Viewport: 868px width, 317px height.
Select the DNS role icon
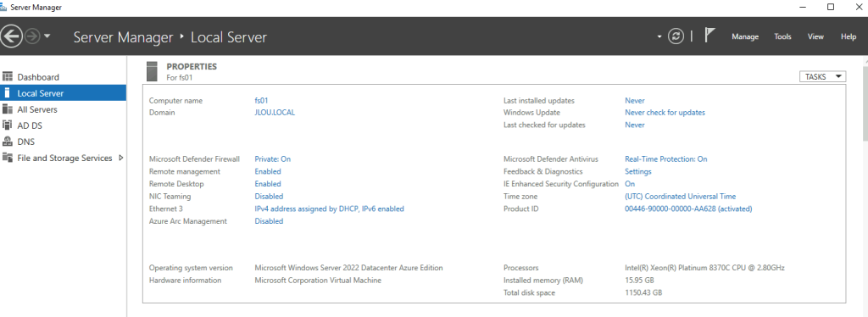click(x=8, y=142)
